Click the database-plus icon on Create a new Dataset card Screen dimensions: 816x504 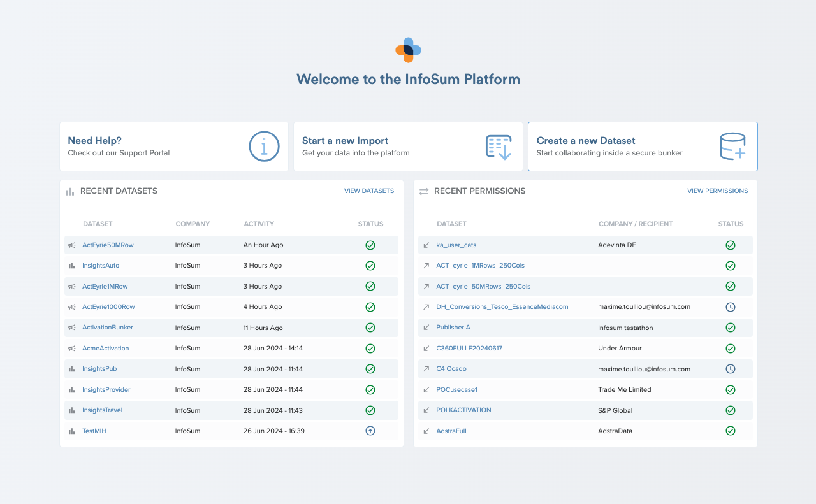tap(733, 146)
